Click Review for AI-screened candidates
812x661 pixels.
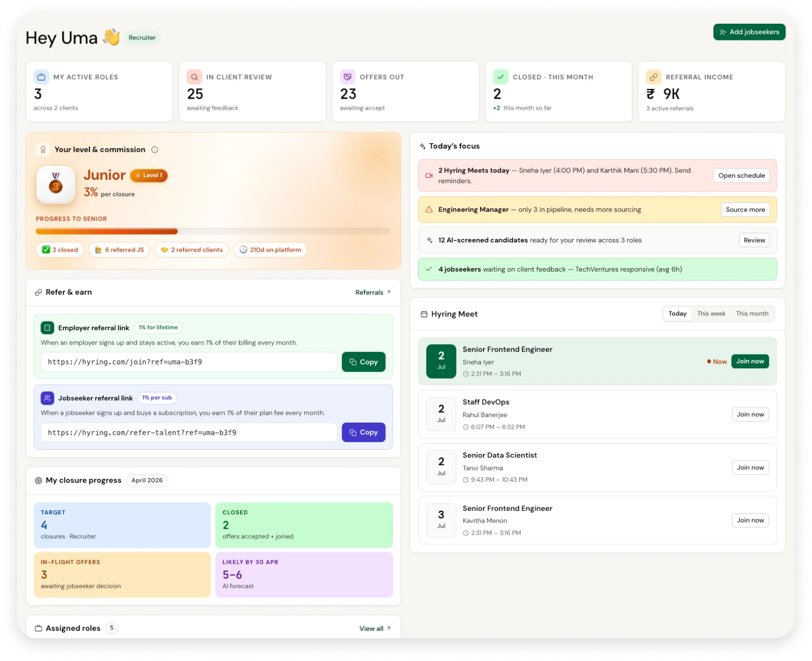754,240
